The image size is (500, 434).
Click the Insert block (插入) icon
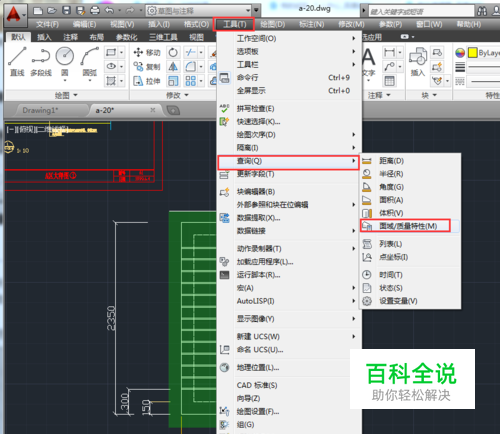tap(418, 62)
